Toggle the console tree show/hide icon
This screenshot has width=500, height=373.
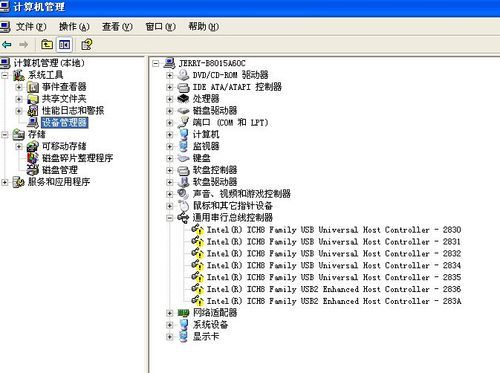point(64,44)
